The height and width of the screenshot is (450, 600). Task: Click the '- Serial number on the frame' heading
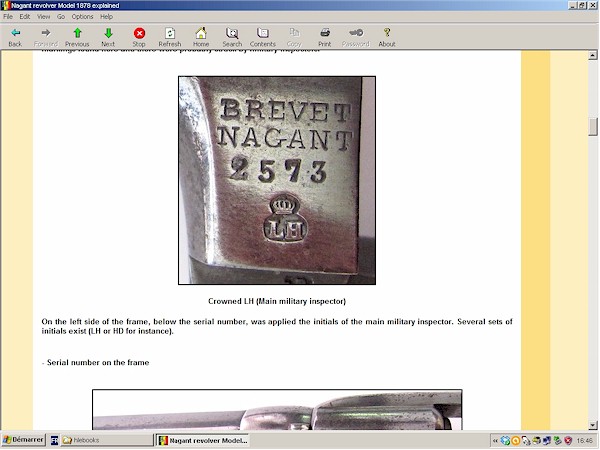click(x=95, y=362)
